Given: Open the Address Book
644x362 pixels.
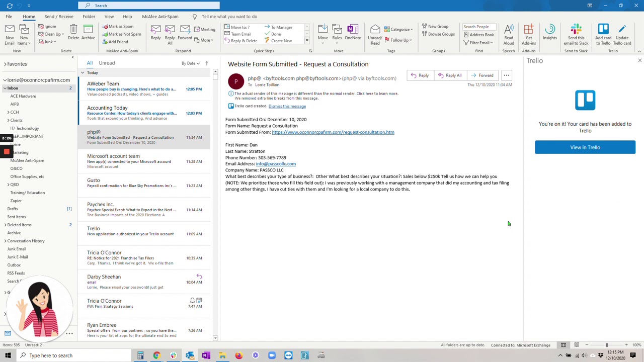Looking at the screenshot, I should pos(478,35).
